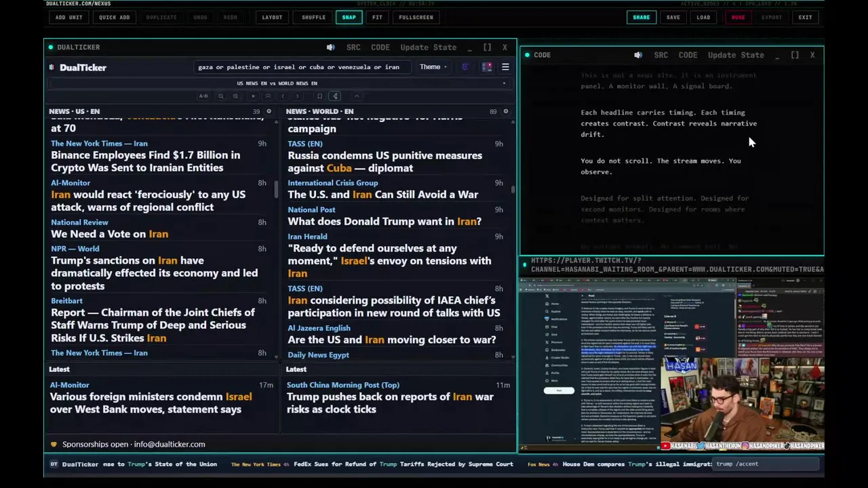Viewport: 868px width, 488px height.
Task: Click the FedEx Sues for Refund ticker item
Action: (x=403, y=464)
